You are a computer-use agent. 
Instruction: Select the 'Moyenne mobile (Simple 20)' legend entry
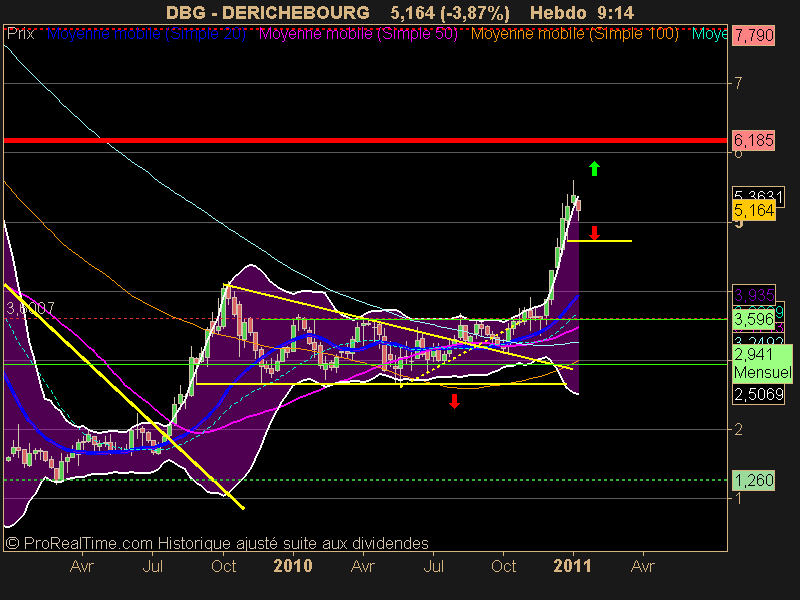tap(146, 34)
